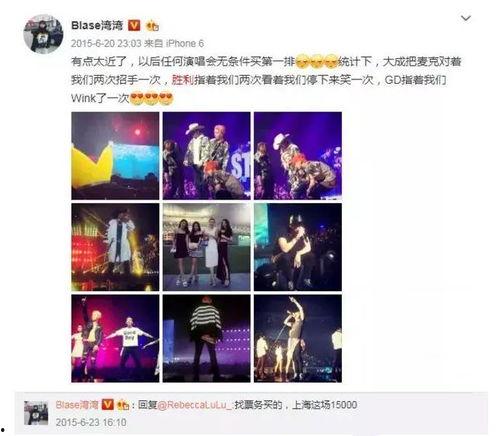Viewport: 499px width, 436px height.
Task: Click the verified V badge in the reply
Action: (x=107, y=405)
